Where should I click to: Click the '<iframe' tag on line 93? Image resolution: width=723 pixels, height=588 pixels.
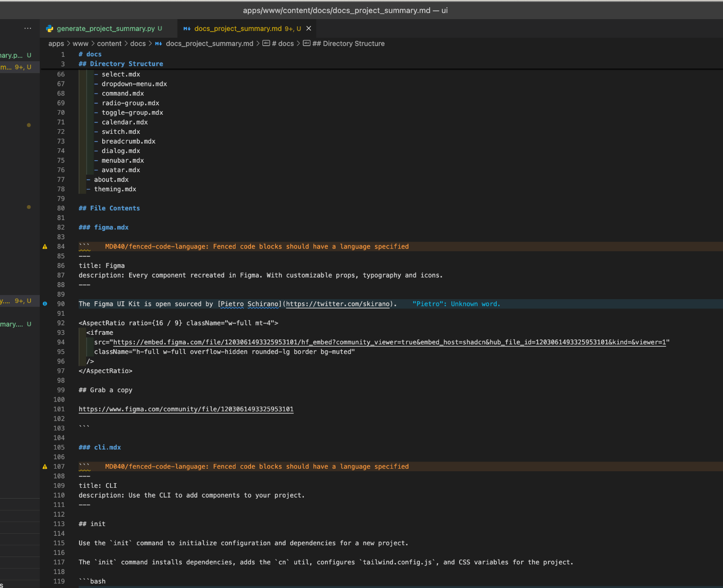click(100, 333)
